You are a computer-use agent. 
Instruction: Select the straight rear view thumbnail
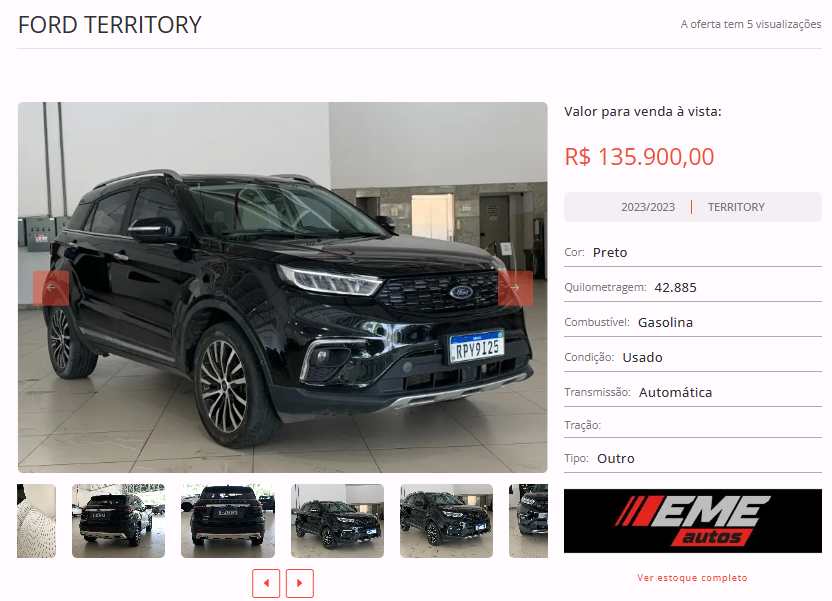pyautogui.click(x=228, y=520)
